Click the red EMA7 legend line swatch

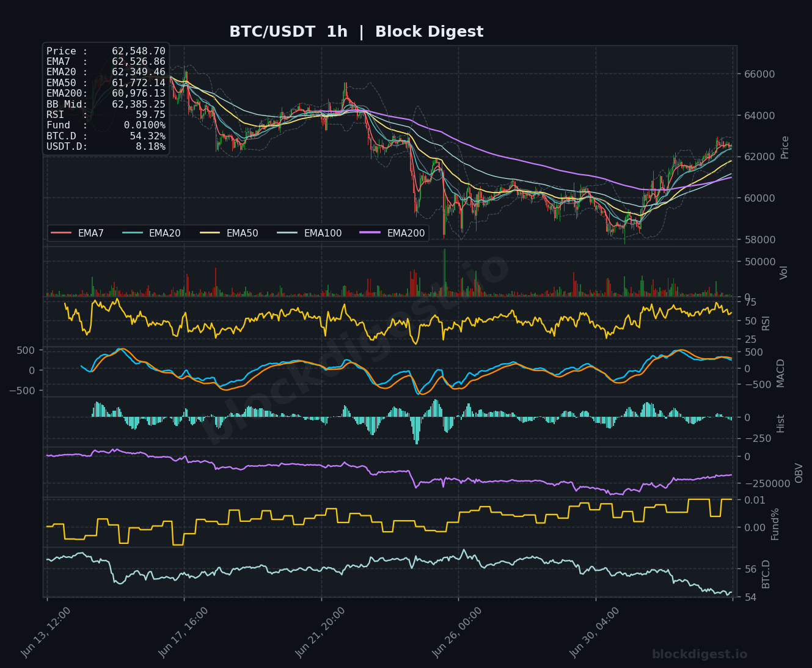click(61, 233)
